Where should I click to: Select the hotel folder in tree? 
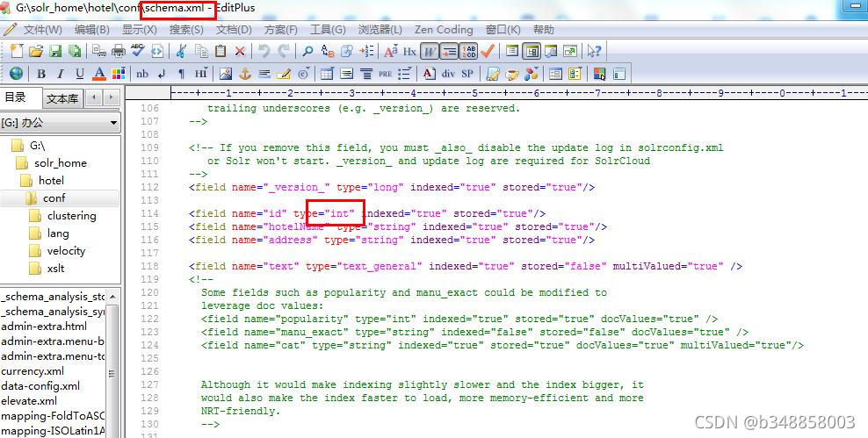(52, 180)
